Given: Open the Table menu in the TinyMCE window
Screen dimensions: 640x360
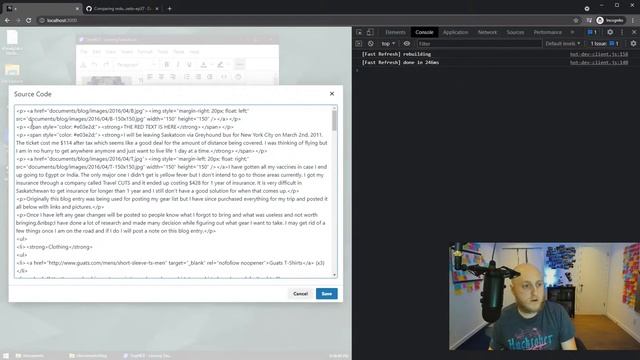Looking at the screenshot, I should pyautogui.click(x=179, y=52).
